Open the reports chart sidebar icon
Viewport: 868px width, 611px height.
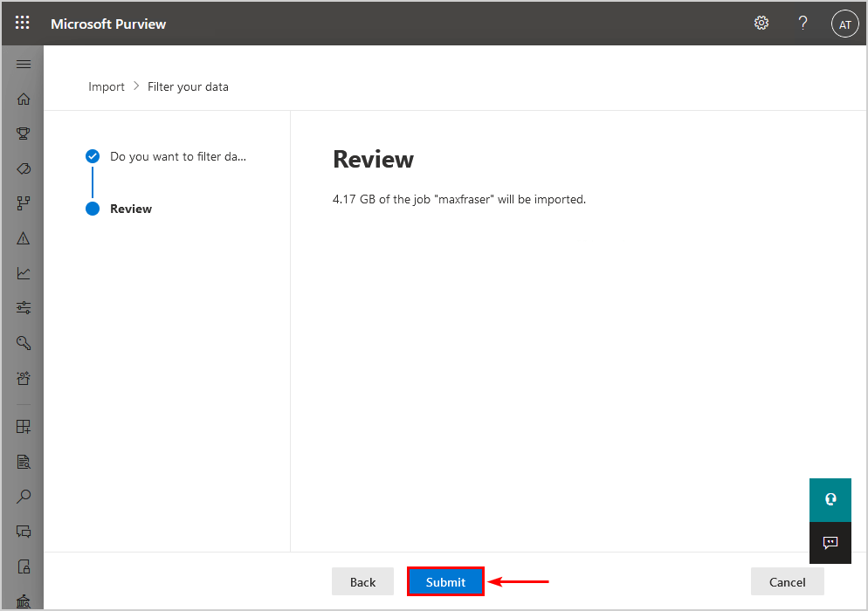24,273
